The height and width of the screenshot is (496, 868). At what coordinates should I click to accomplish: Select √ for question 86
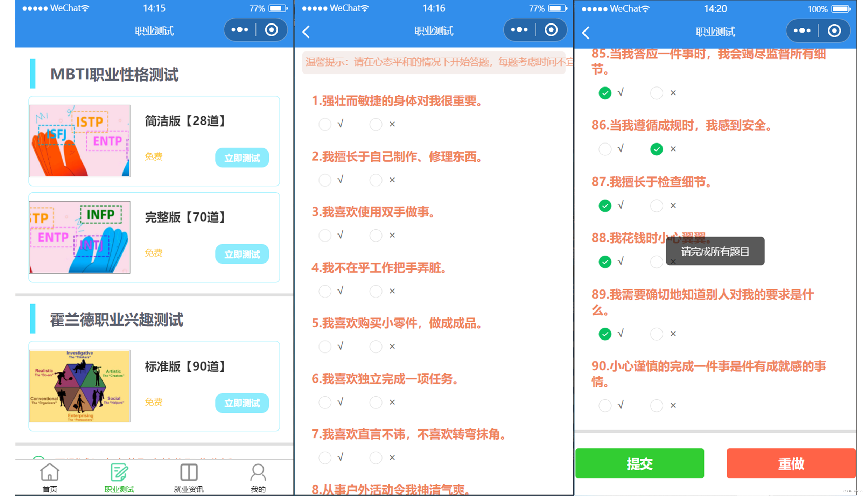tap(605, 149)
